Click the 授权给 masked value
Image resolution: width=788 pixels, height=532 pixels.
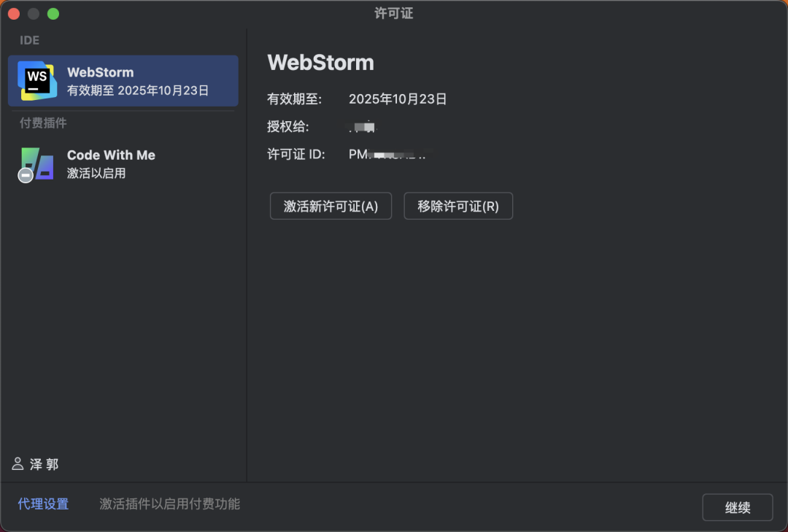pos(363,127)
